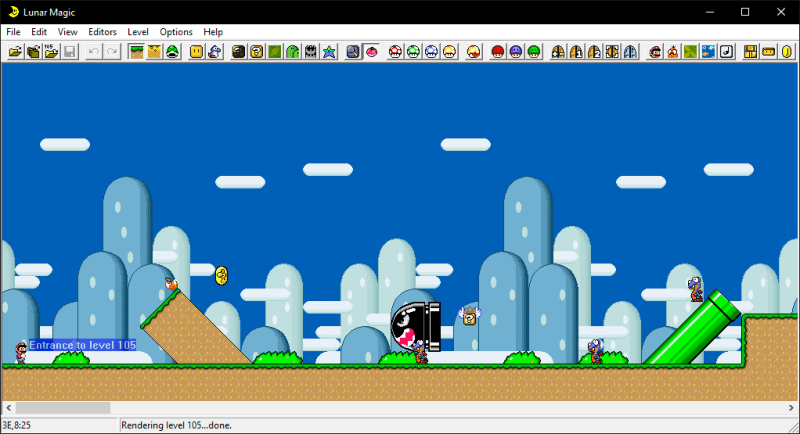Open the 16x16 editor via yellow question block
This screenshot has width=800, height=434.
pyautogui.click(x=257, y=52)
